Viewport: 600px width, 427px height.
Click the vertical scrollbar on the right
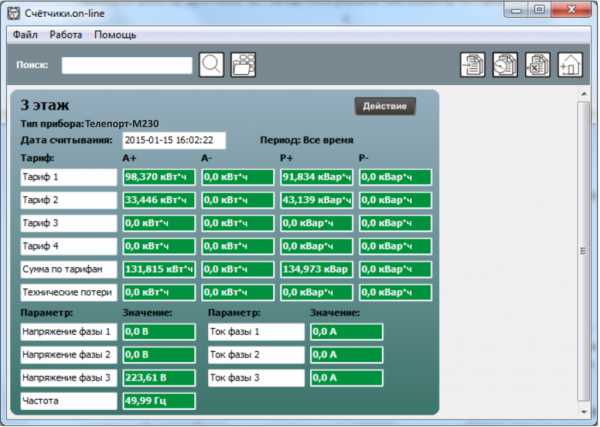pyautogui.click(x=587, y=250)
